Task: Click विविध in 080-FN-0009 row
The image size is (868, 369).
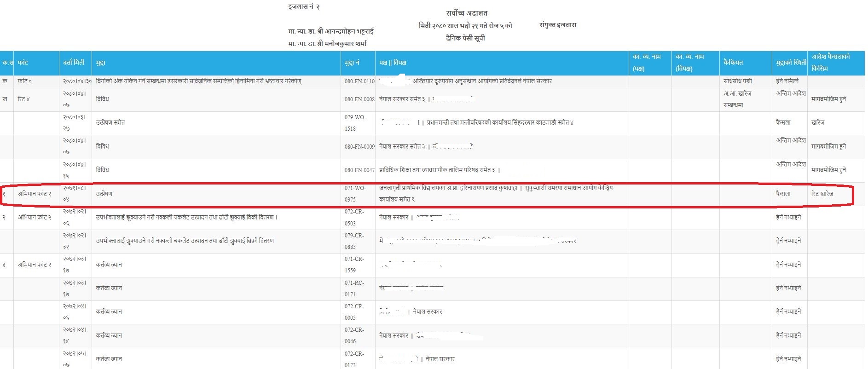Action: pyautogui.click(x=102, y=147)
